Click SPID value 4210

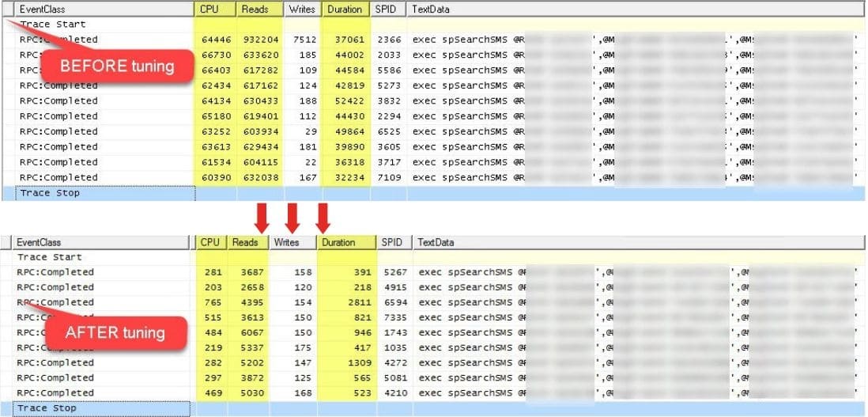coord(396,393)
